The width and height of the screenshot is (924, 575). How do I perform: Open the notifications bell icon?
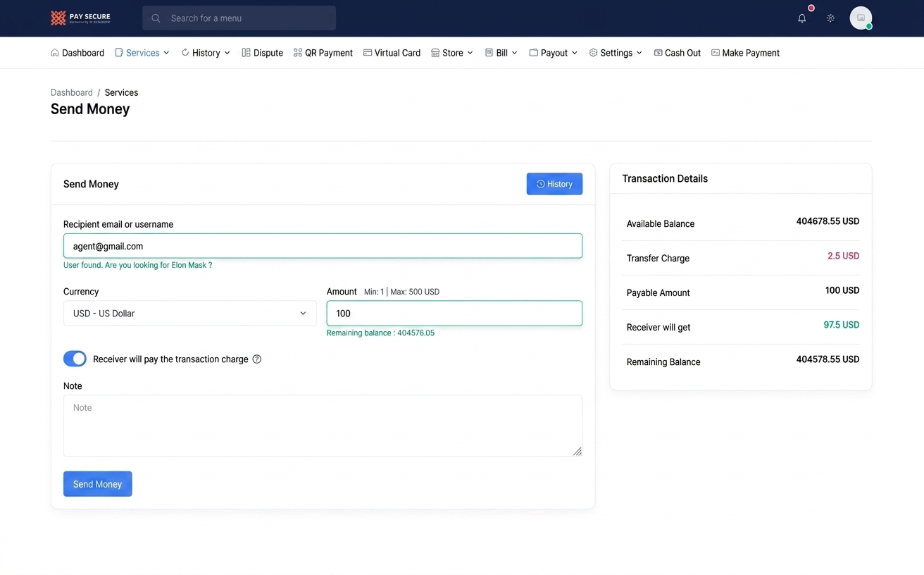pyautogui.click(x=801, y=18)
